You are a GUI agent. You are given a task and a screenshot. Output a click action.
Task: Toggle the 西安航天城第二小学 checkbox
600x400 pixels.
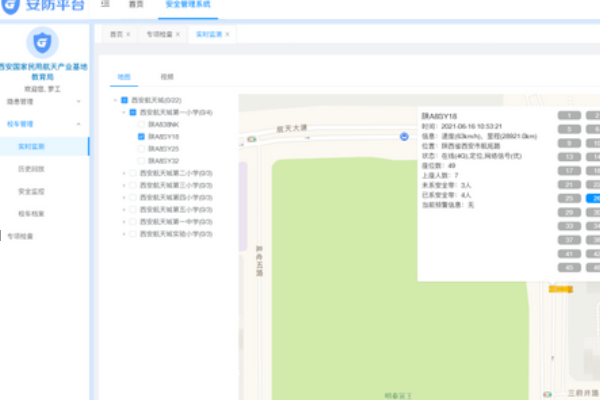coord(133,173)
